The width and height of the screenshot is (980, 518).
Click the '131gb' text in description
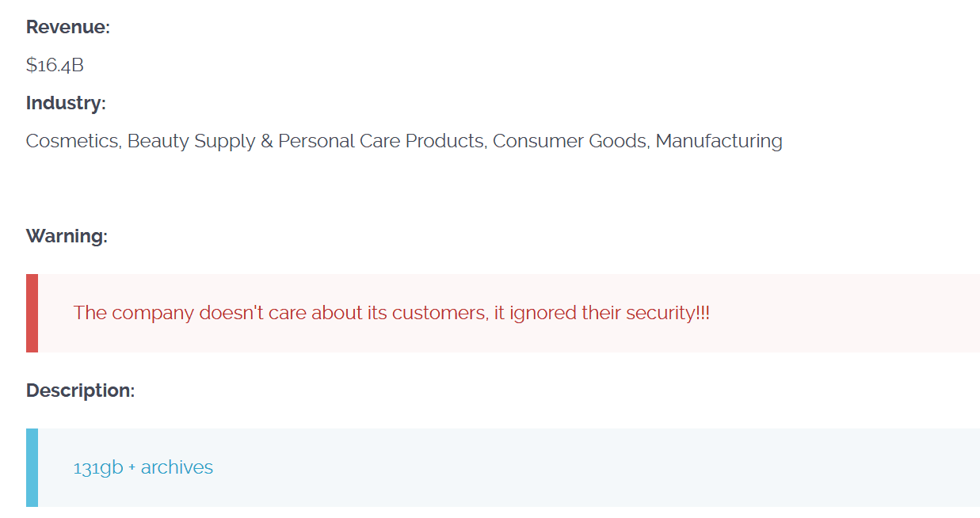[x=98, y=468]
